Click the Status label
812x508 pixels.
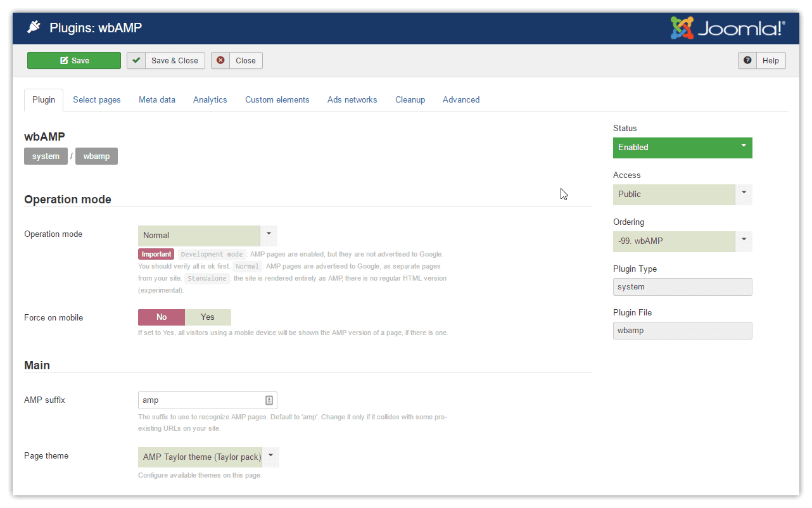coord(625,129)
